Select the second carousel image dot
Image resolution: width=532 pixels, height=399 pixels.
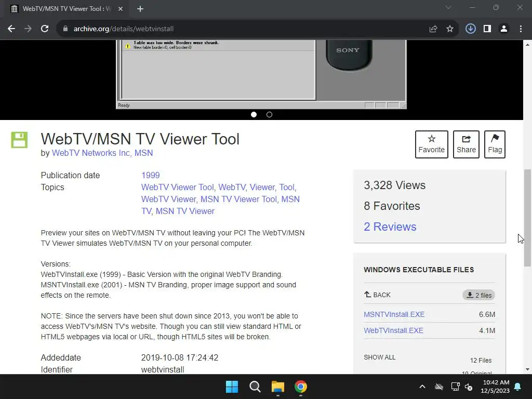pyautogui.click(x=270, y=115)
